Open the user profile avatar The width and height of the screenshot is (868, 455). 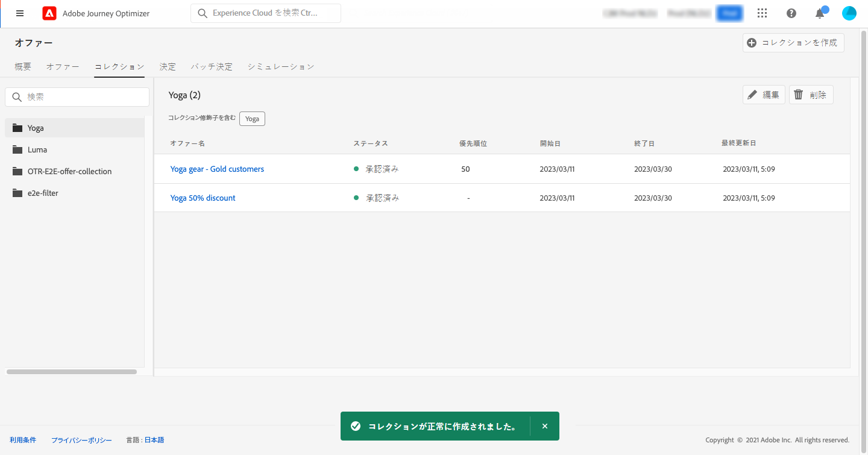[x=849, y=13]
